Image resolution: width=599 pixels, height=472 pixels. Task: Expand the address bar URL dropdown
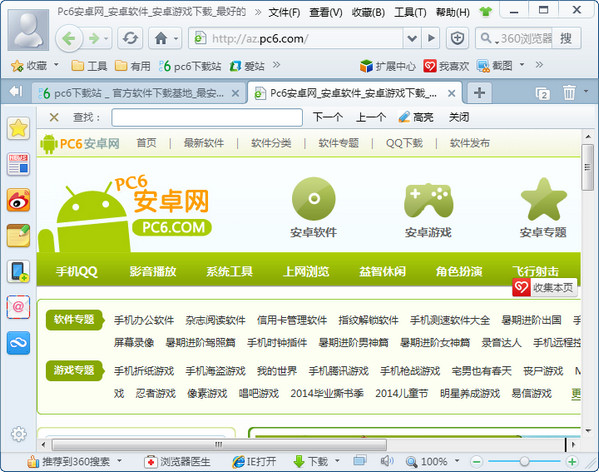(x=412, y=38)
